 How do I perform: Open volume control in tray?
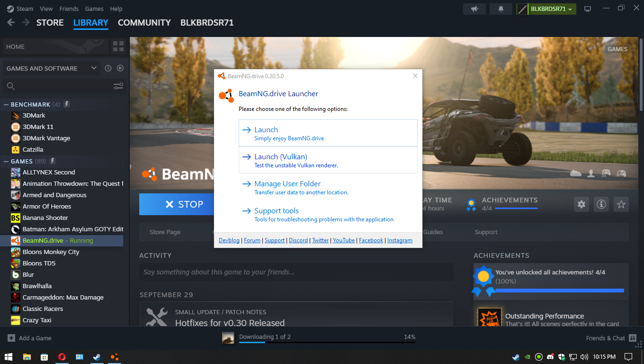pyautogui.click(x=584, y=356)
